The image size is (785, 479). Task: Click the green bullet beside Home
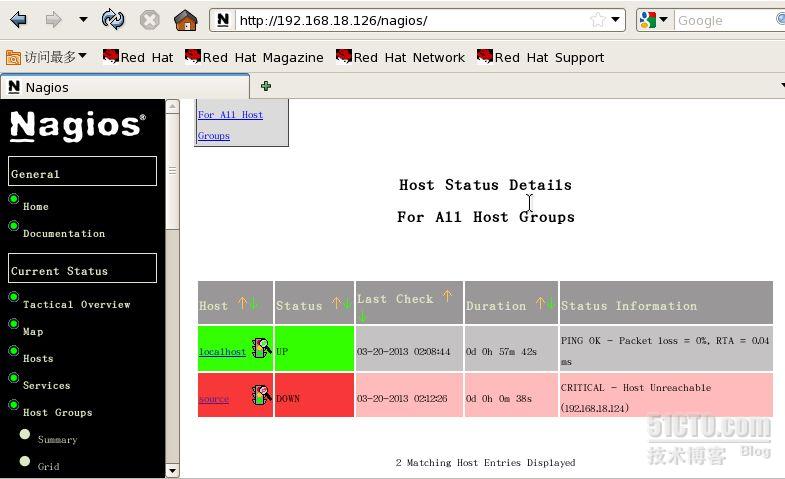click(x=14, y=199)
